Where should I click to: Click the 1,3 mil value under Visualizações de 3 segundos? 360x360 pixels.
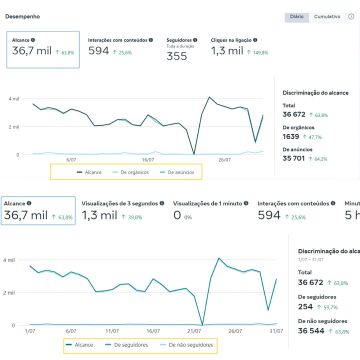click(100, 215)
